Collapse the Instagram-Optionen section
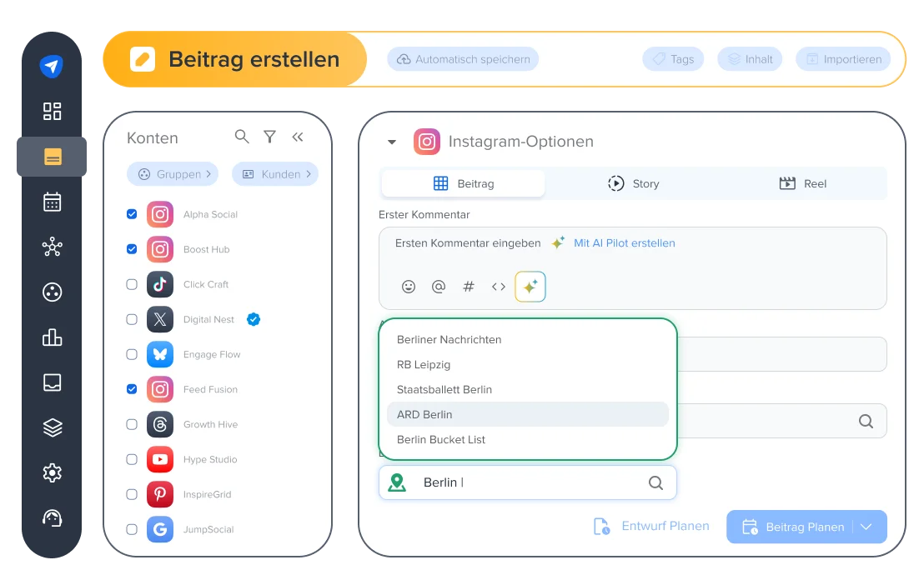Viewport: 924px width, 580px height. tap(392, 142)
